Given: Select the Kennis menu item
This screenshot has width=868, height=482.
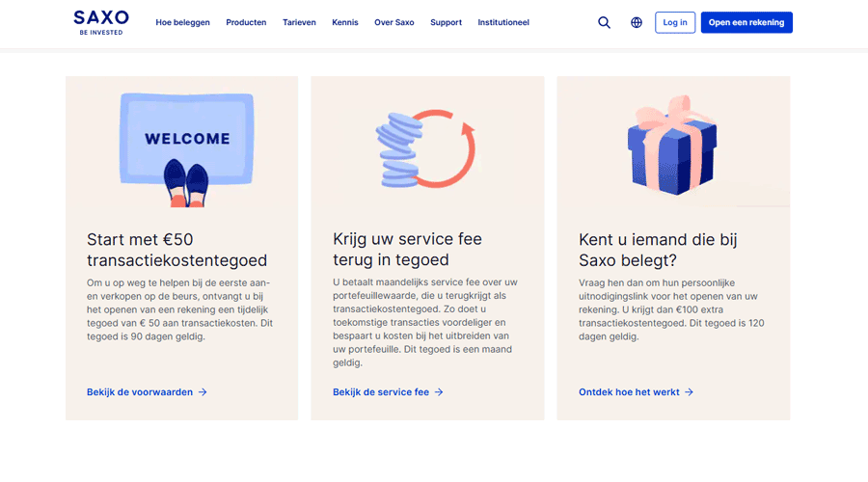Looking at the screenshot, I should click(x=344, y=22).
